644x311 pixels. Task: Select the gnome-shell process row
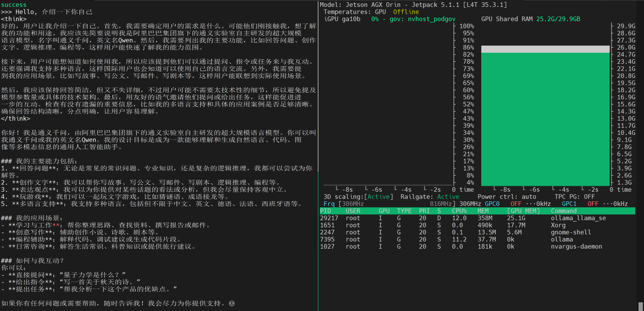[477, 232]
